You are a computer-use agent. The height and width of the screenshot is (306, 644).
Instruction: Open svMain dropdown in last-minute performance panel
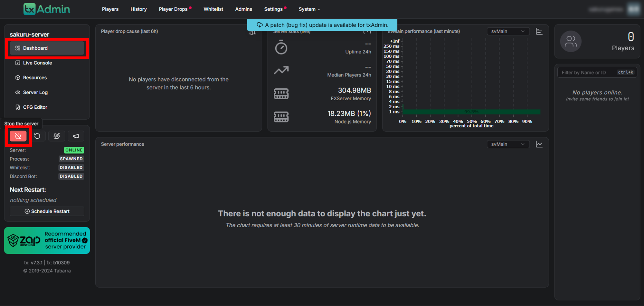pos(508,31)
